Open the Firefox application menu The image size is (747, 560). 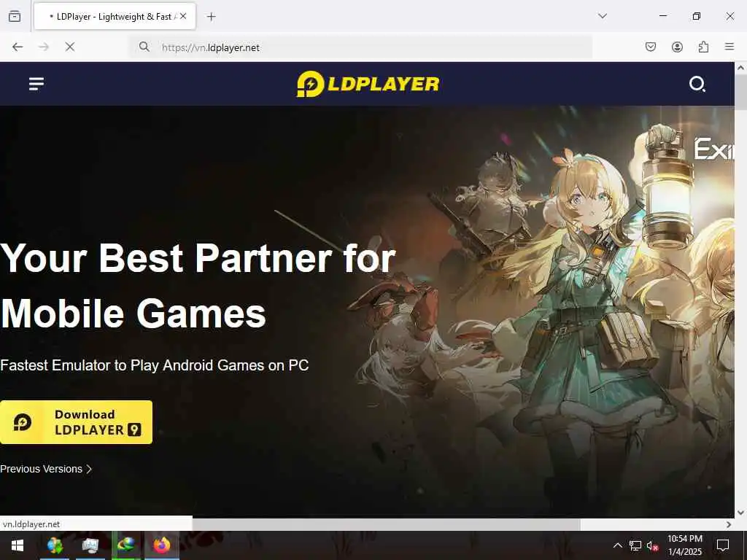pyautogui.click(x=729, y=47)
